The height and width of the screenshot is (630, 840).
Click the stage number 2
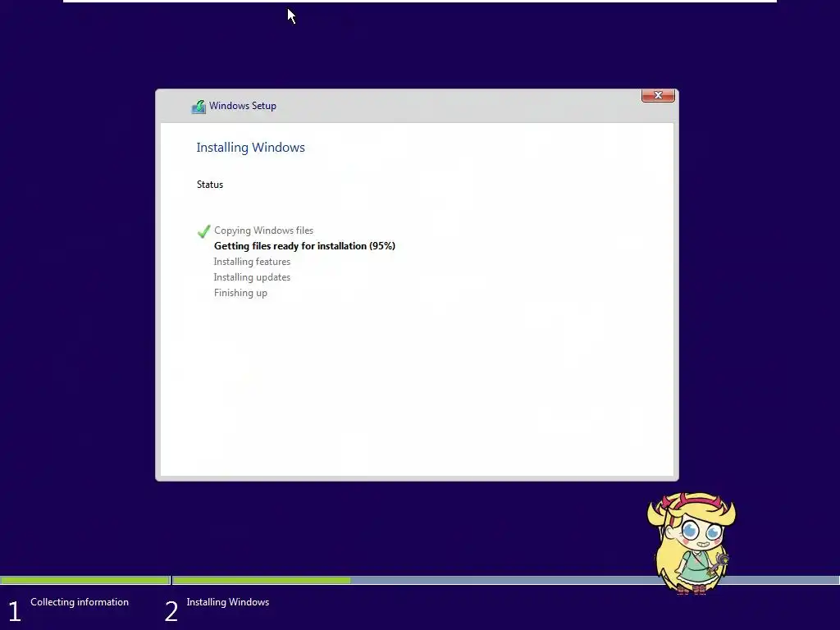click(171, 611)
